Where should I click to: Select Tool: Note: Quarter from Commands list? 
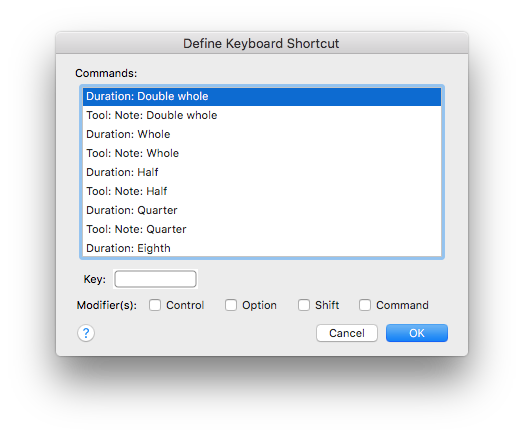coord(262,230)
